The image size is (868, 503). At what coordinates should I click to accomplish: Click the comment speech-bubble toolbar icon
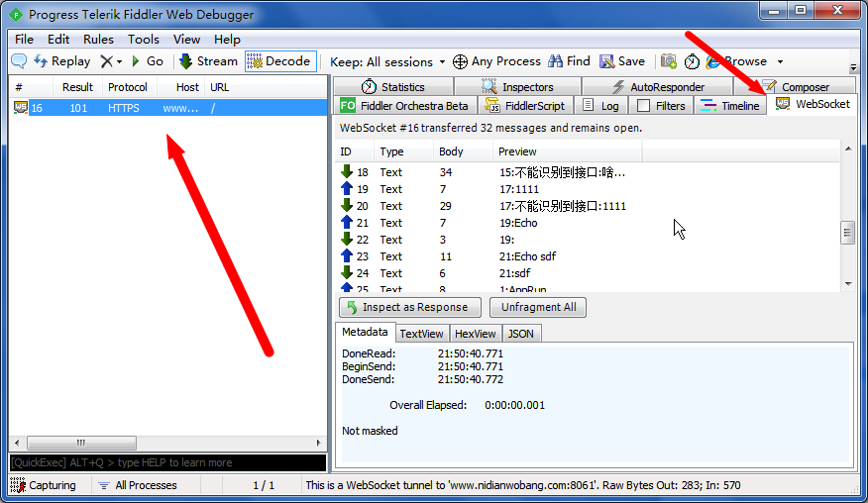click(x=19, y=61)
